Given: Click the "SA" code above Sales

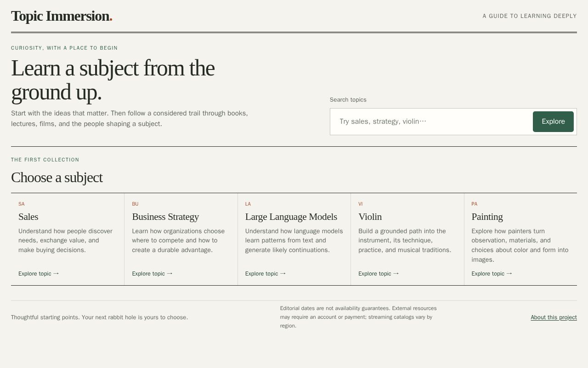Looking at the screenshot, I should click(x=22, y=204).
